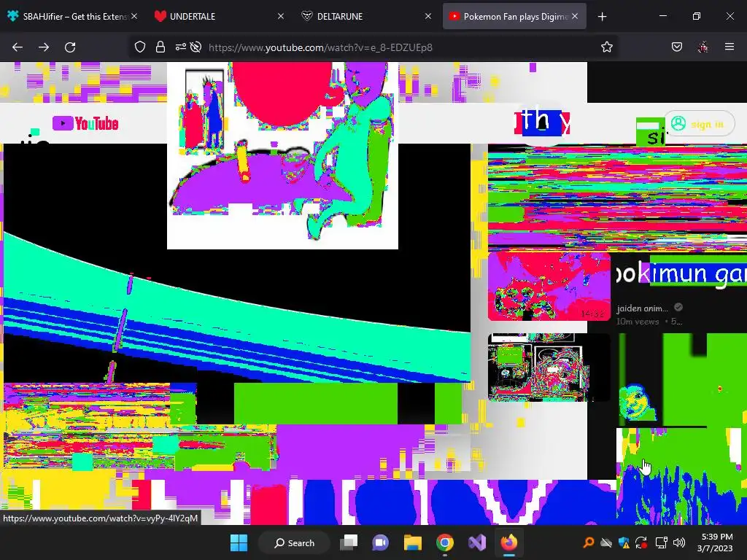Open the tracking protection shield icon

[139, 47]
